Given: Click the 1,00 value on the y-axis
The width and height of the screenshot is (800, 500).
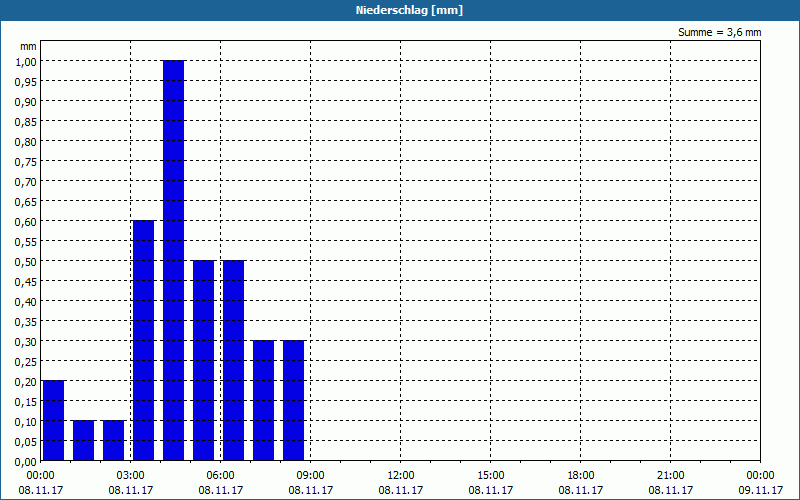Looking at the screenshot, I should [x=26, y=61].
